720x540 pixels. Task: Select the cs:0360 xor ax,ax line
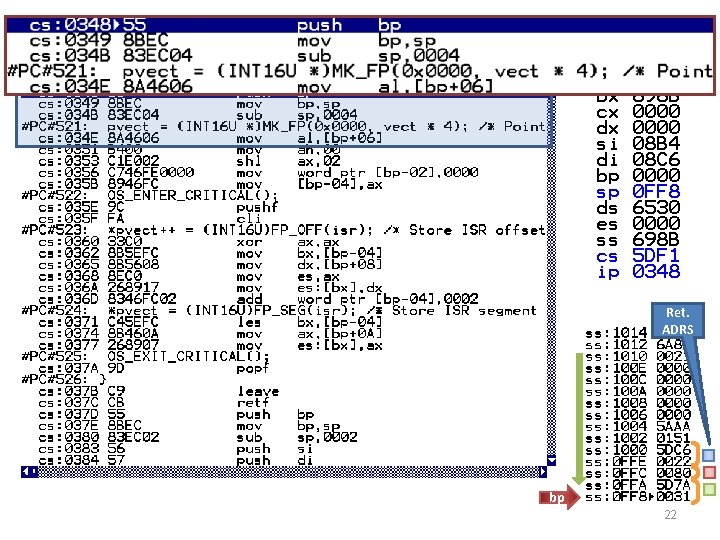point(189,242)
